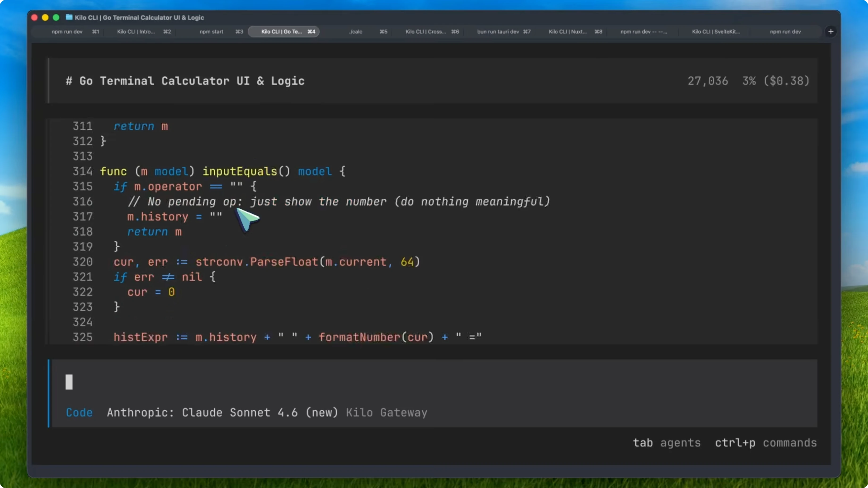Switch to the Kilo CLI | Intro tab
The height and width of the screenshot is (488, 868).
(136, 31)
